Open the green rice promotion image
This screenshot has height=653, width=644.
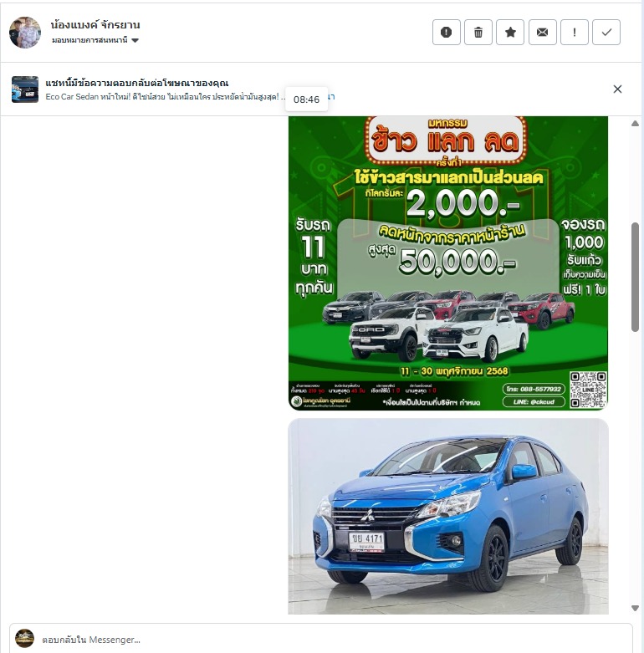pyautogui.click(x=448, y=263)
